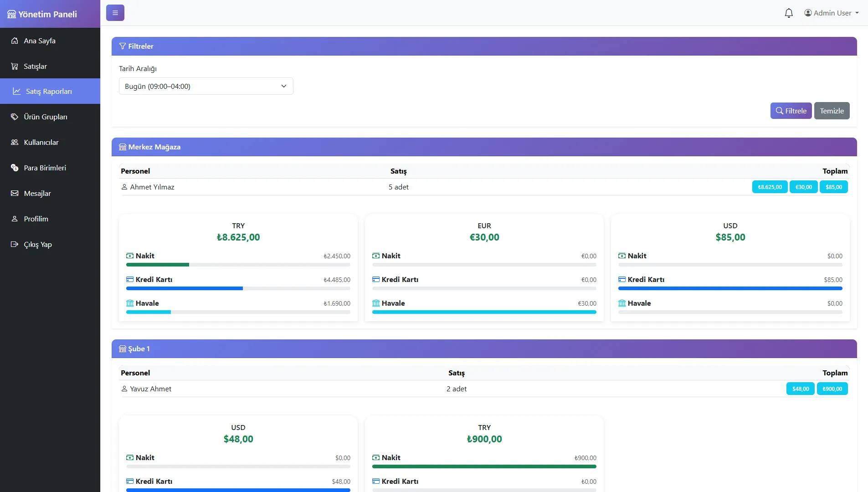Screen dimensions: 868x492
Task: Click cash icon in Şube 1 TRY Nakit row
Action: 376,458
